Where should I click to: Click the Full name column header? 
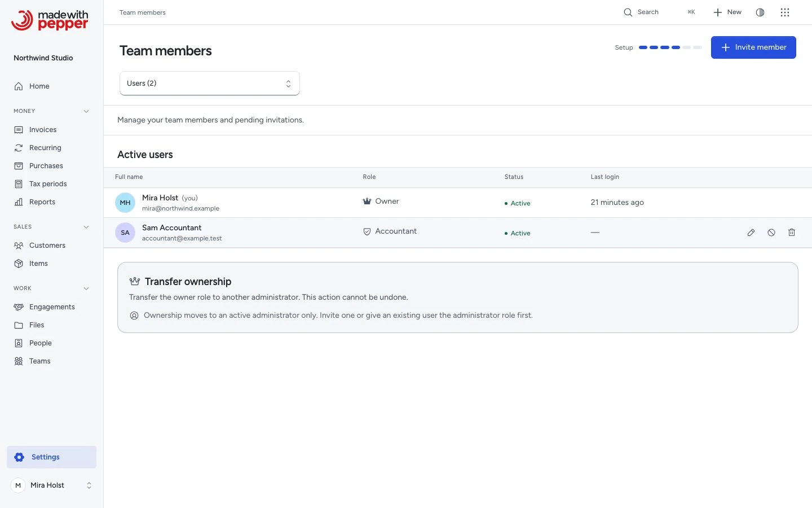point(129,177)
